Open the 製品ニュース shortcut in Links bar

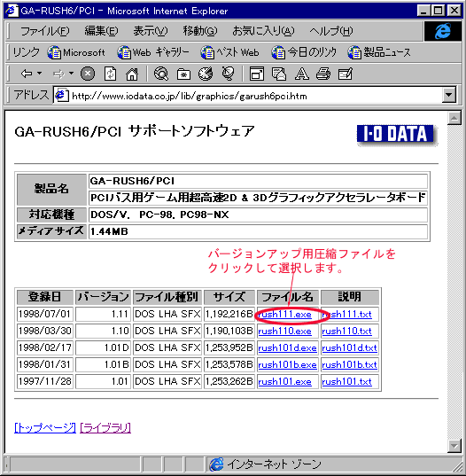[x=379, y=52]
